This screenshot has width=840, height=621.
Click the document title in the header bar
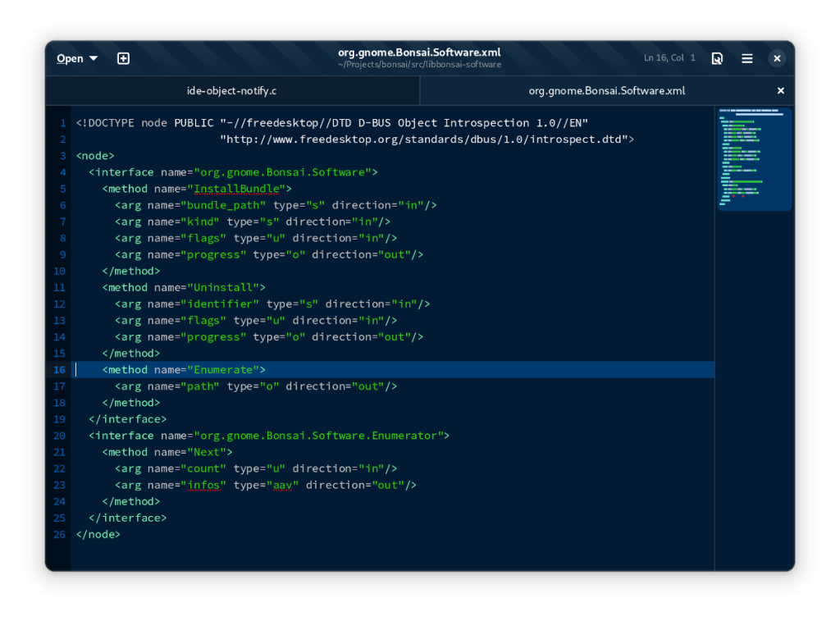coord(419,53)
